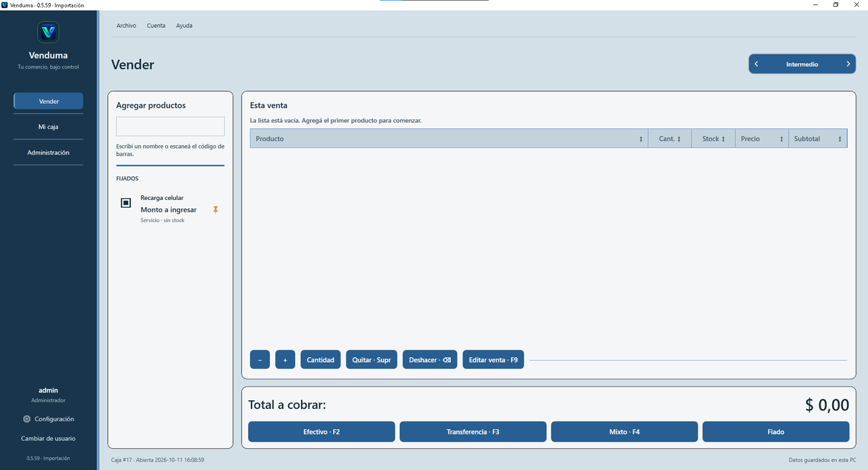Click the gear icon beside Configuración
Image resolution: width=868 pixels, height=470 pixels.
26,419
